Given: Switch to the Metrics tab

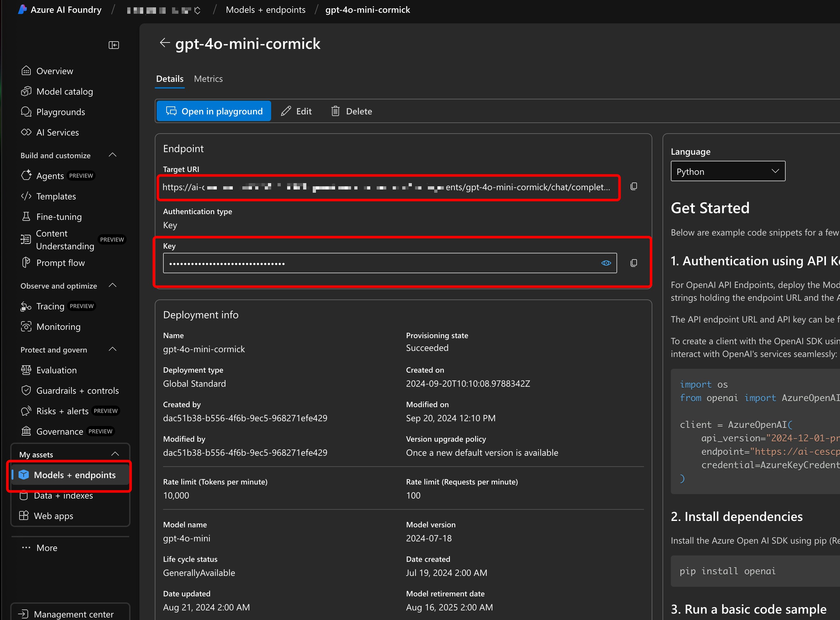Looking at the screenshot, I should 208,79.
